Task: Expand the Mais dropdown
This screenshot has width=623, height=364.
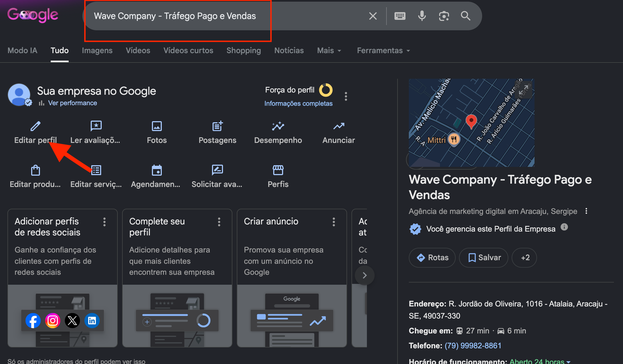Action: coord(329,51)
